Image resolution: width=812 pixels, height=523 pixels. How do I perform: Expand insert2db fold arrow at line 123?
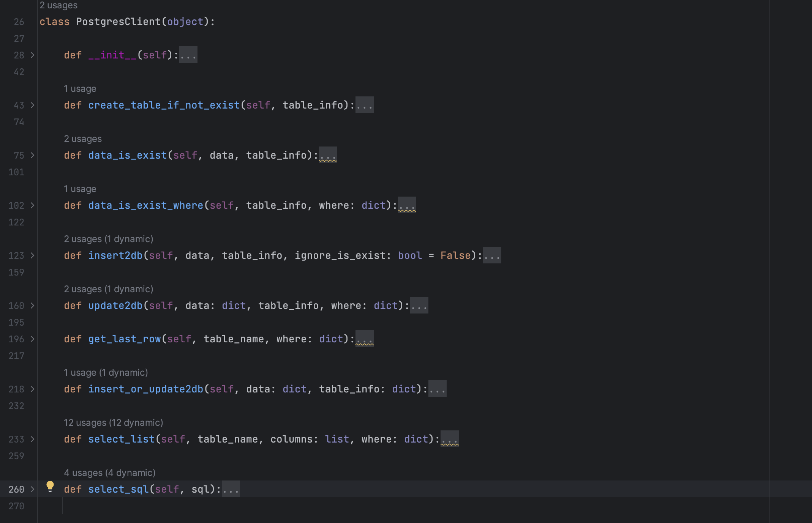pos(32,255)
